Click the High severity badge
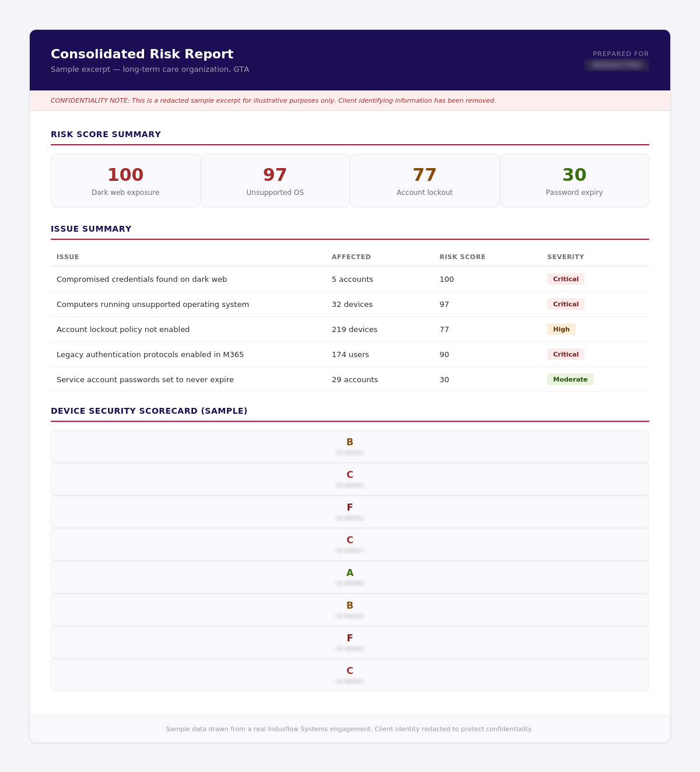 point(561,329)
